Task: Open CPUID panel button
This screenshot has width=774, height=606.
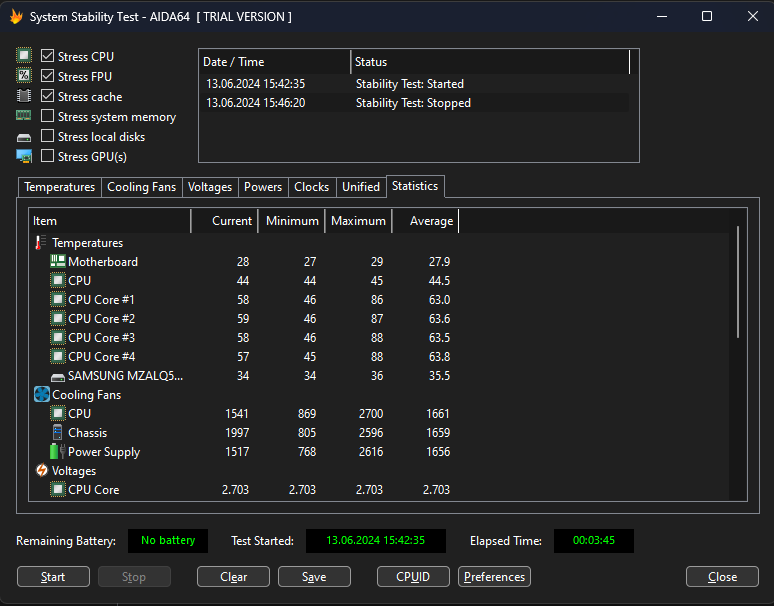Action: tap(413, 576)
